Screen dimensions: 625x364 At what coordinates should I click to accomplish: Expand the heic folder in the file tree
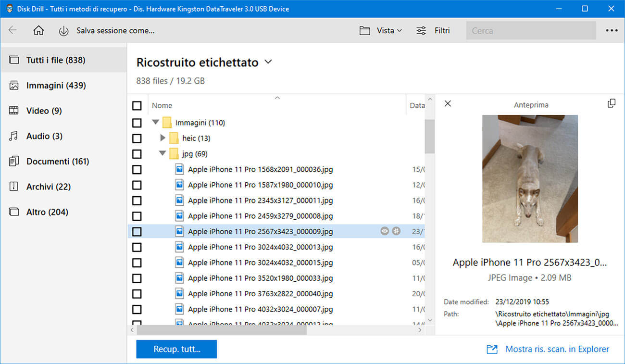(162, 138)
